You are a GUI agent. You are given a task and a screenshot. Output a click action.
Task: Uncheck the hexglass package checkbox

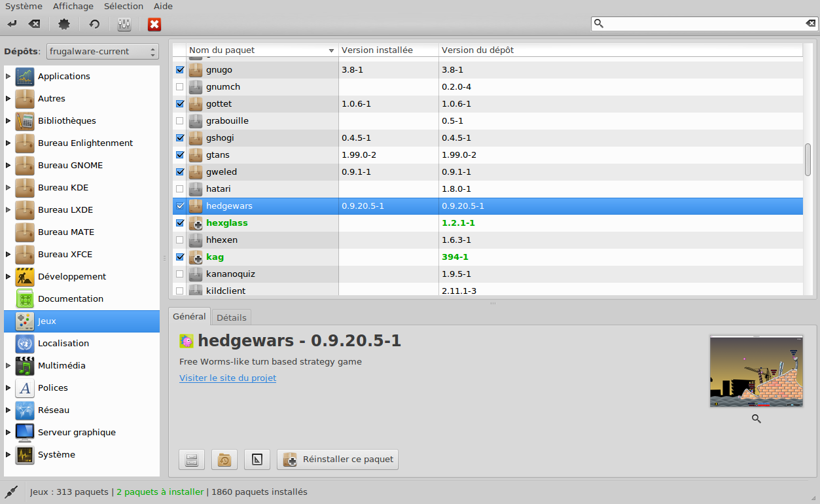point(180,223)
